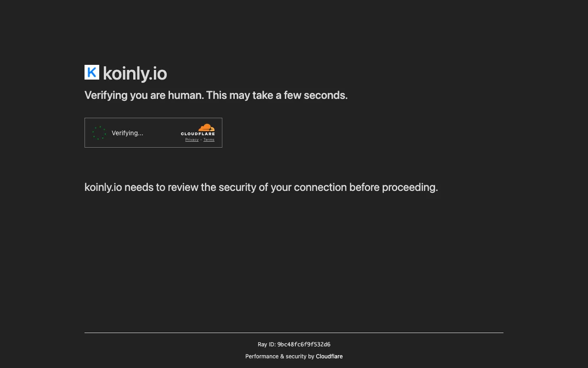This screenshot has width=588, height=368.
Task: Click the koinly.io site heading
Action: pyautogui.click(x=135, y=74)
